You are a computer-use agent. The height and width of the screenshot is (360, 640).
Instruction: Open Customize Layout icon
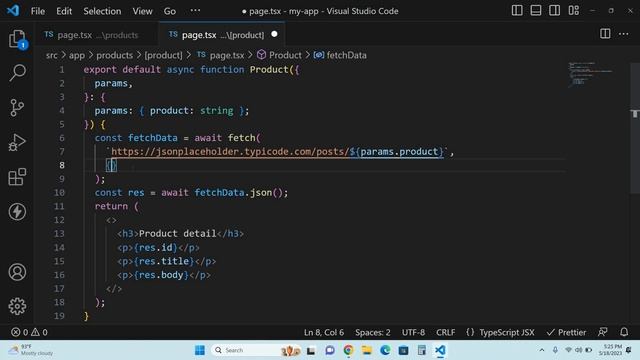point(573,11)
